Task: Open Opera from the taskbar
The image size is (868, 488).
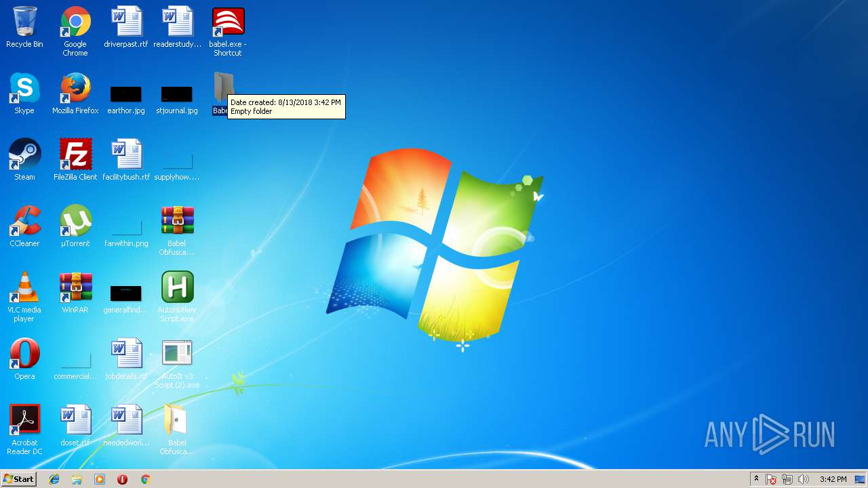Action: coord(122,479)
